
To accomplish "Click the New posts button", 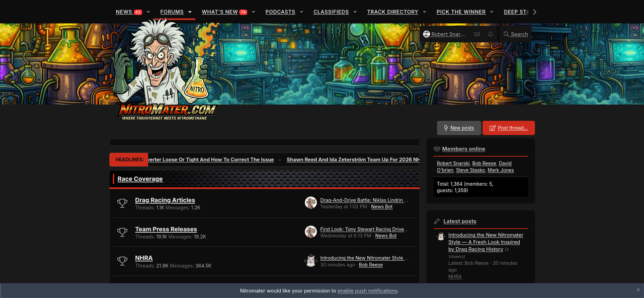I will click(459, 128).
